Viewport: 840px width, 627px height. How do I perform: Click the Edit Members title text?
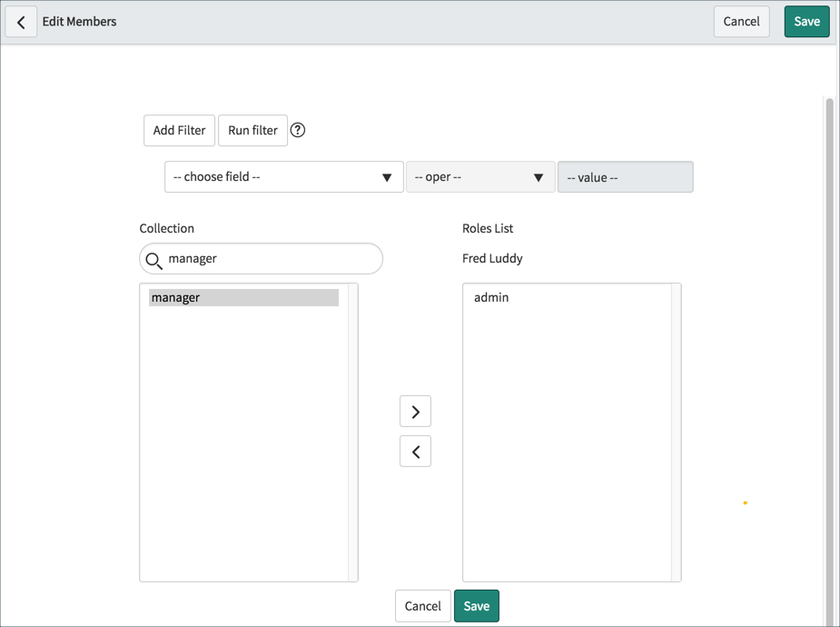point(79,22)
